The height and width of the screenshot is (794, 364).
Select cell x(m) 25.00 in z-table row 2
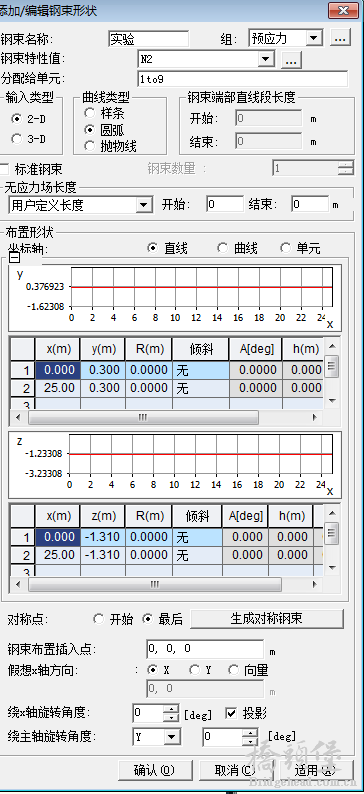pos(57,555)
